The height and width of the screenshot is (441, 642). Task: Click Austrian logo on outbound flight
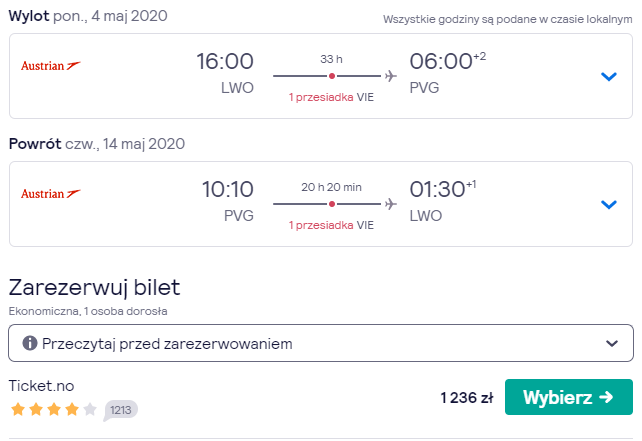coord(51,66)
